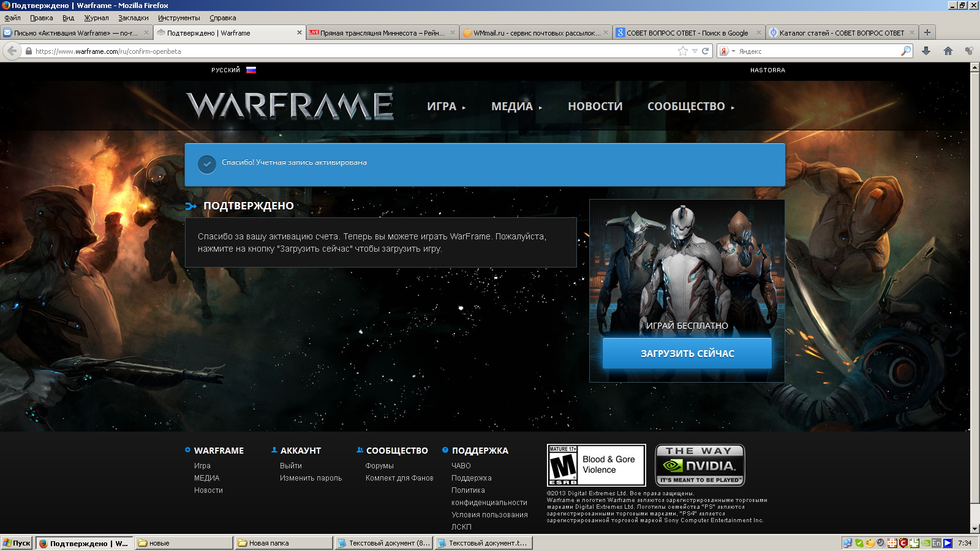
Task: Click page scrollbar down arrow
Action: 975,529
